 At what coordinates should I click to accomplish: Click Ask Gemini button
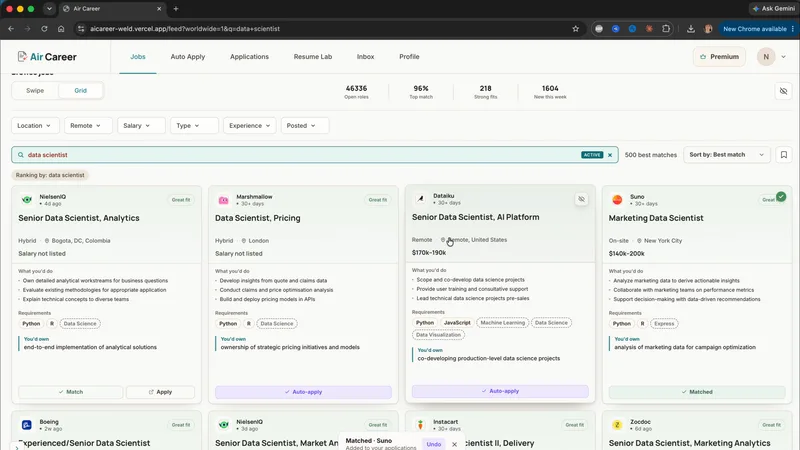[x=773, y=9]
